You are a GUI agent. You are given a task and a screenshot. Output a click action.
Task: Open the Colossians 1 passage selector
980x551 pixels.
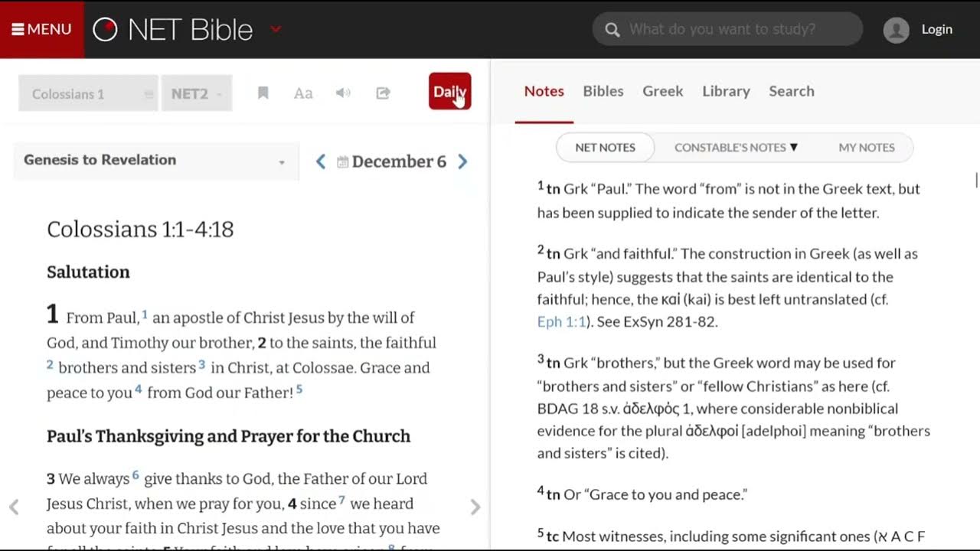88,93
